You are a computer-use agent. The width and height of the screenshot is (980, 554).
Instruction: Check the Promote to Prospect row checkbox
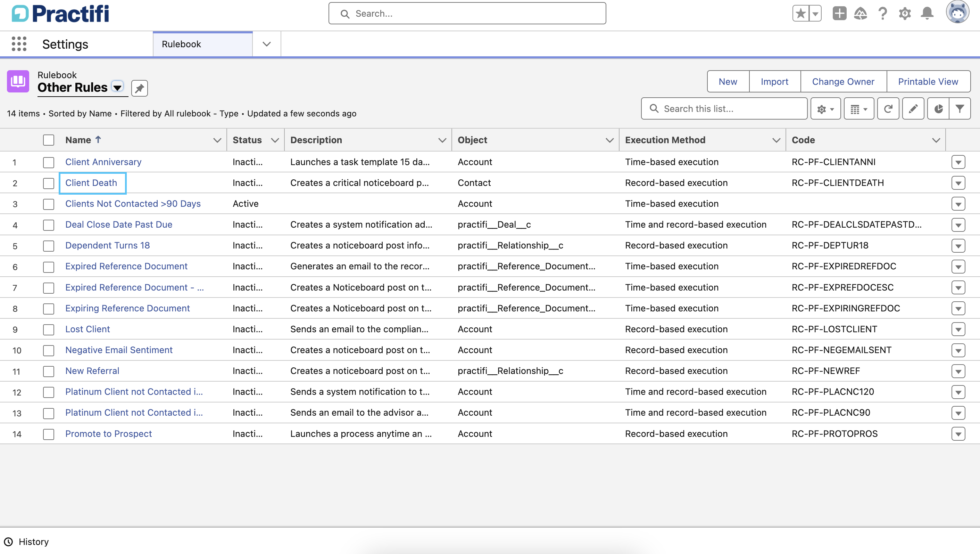(x=49, y=434)
